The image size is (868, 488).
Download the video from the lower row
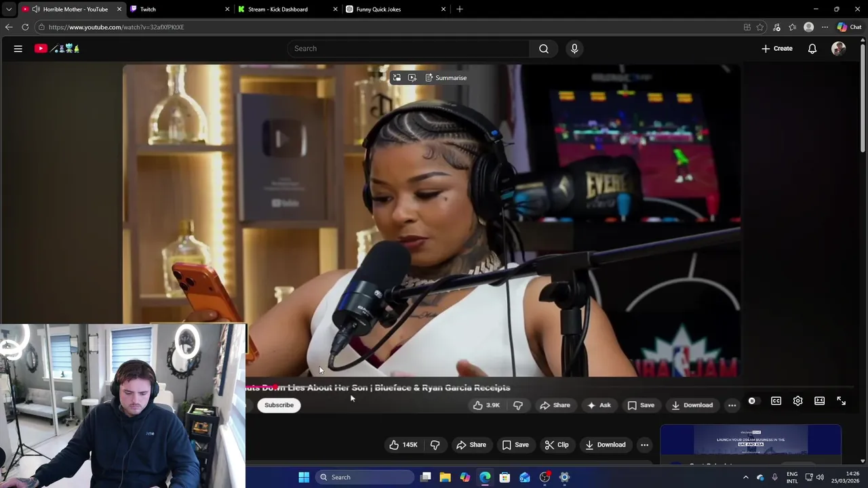605,445
